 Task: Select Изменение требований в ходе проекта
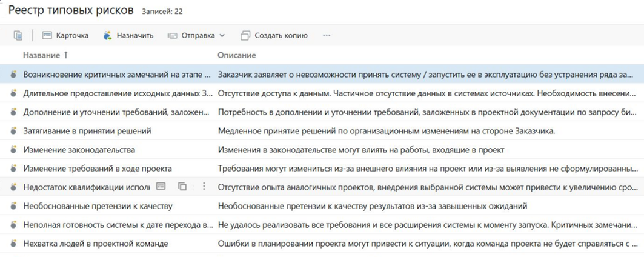pyautogui.click(x=98, y=169)
